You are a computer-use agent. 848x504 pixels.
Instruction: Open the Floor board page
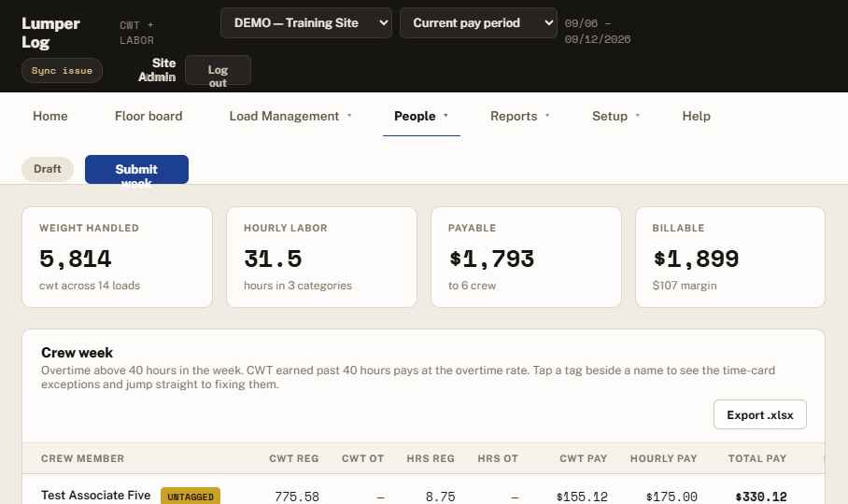[x=148, y=116]
